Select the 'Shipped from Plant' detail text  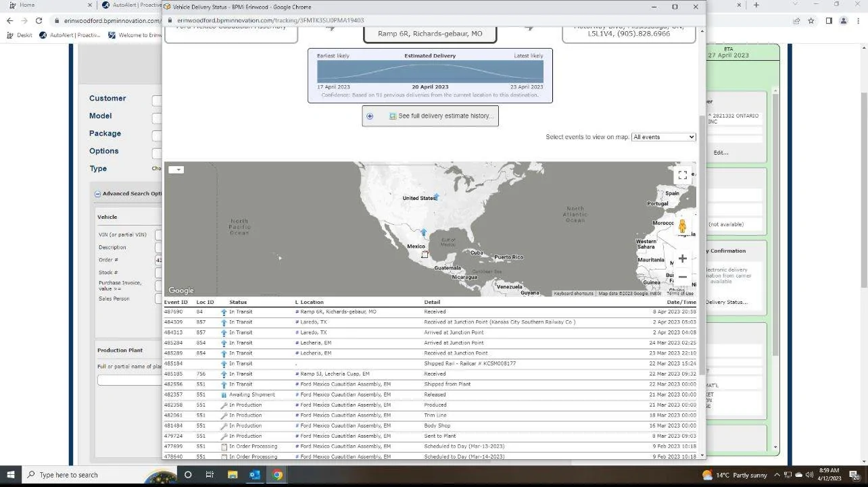447,384
